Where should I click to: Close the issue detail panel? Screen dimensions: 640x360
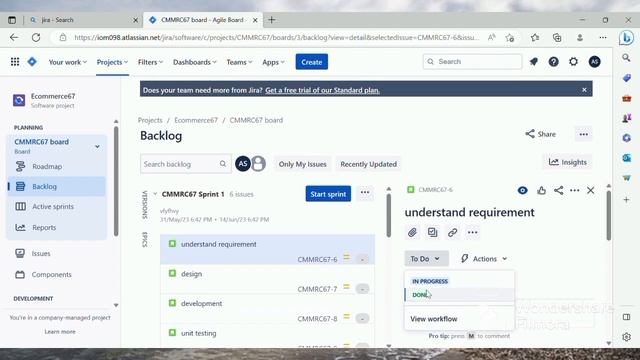pos(590,190)
